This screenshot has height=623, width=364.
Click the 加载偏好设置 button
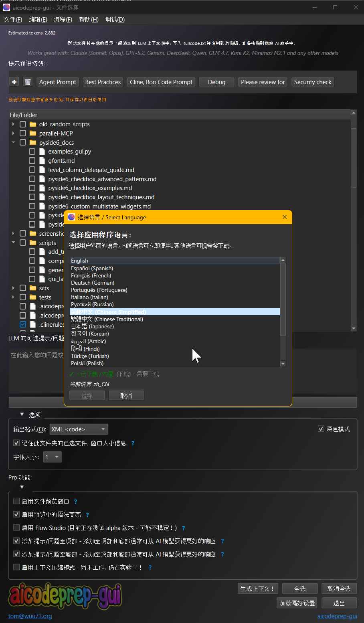click(x=297, y=603)
